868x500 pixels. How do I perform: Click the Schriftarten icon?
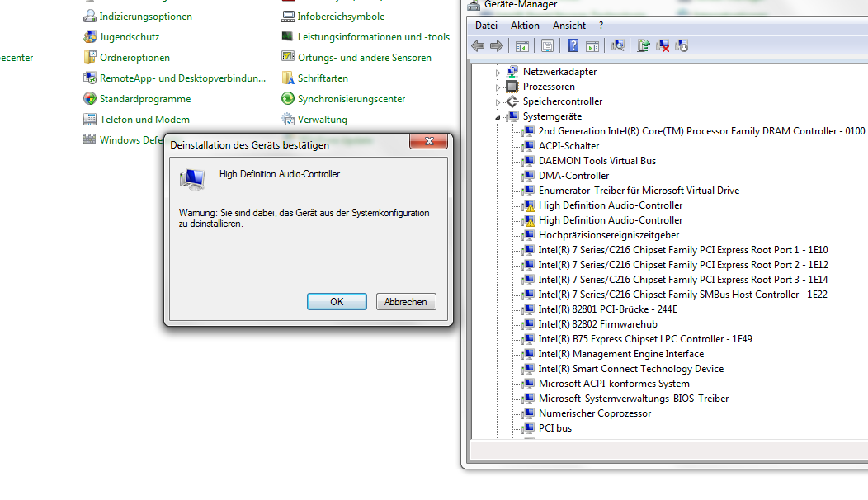point(288,78)
